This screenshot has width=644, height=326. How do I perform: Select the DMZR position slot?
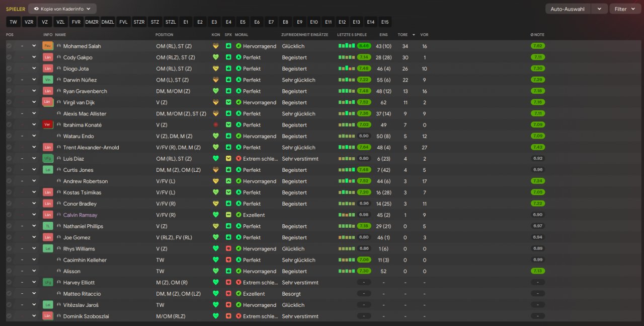92,22
